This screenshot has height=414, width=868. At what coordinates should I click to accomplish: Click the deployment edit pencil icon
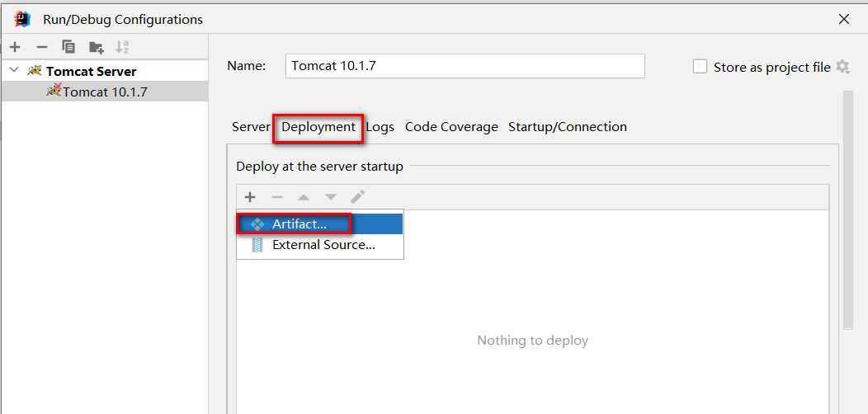click(x=357, y=197)
